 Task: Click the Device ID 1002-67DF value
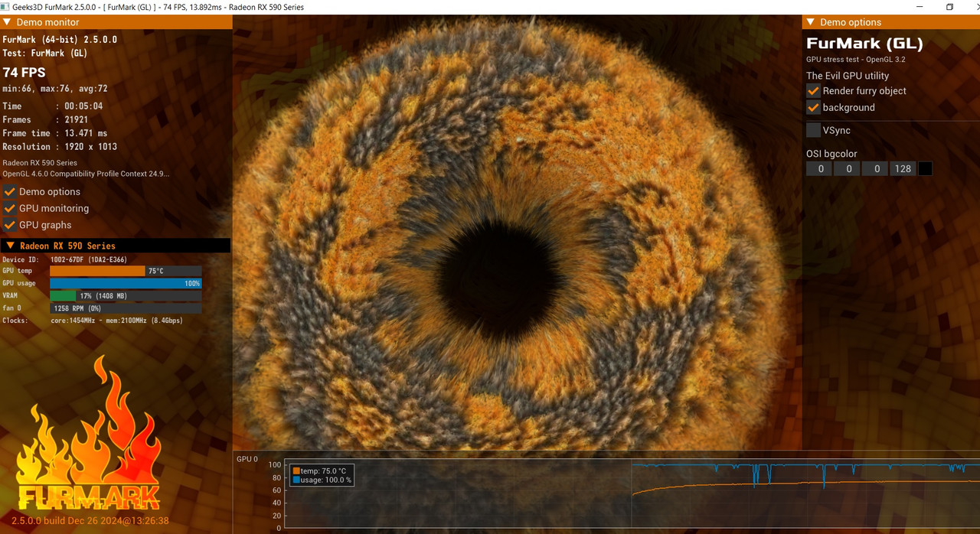click(x=88, y=259)
